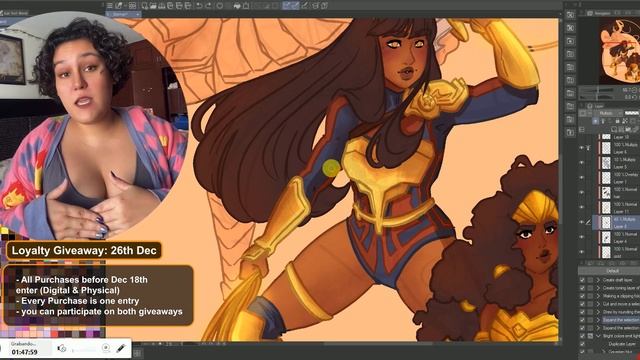Toggle the first highlighted snap icon
Screen dimensions: 640x360
(287, 6)
